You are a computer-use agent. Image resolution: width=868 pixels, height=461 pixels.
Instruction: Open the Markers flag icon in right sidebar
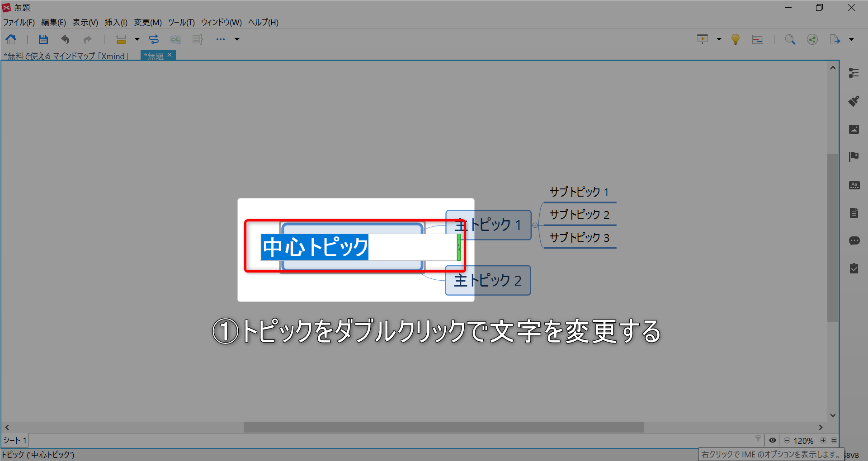(x=854, y=157)
